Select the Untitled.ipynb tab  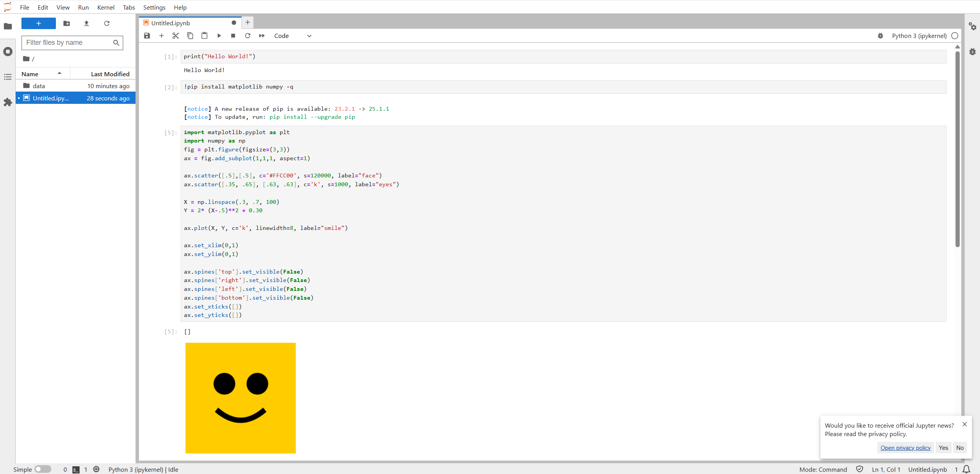click(190, 23)
